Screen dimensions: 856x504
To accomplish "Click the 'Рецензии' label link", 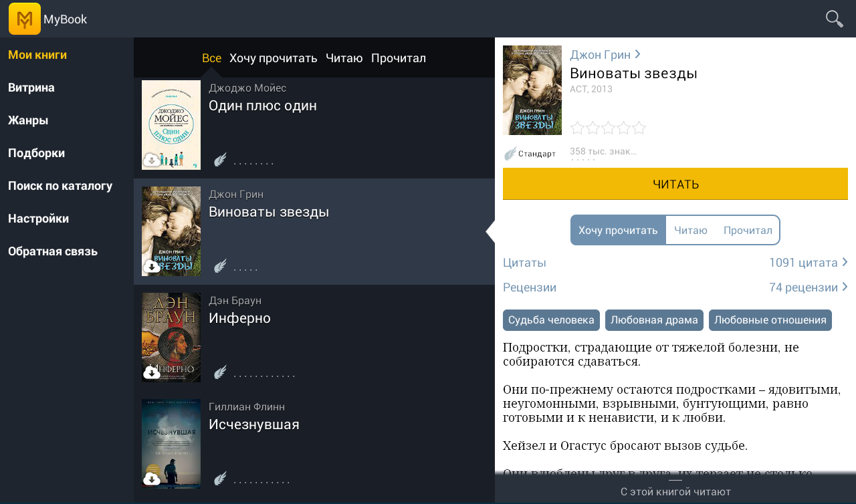I will 530,287.
